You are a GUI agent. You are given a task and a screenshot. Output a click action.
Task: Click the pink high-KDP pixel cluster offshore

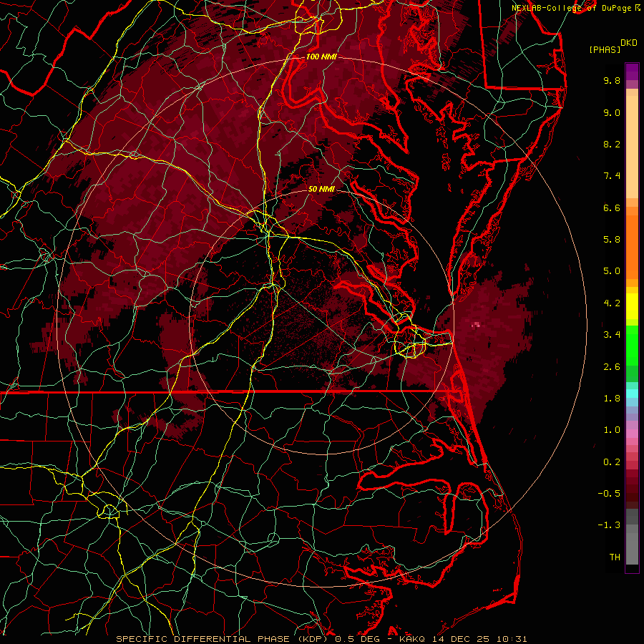pos(476,325)
